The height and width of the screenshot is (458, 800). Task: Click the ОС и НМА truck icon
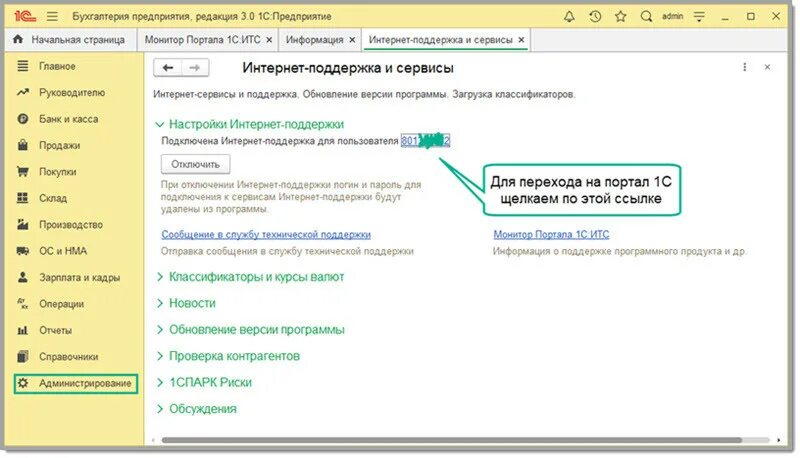pyautogui.click(x=22, y=250)
